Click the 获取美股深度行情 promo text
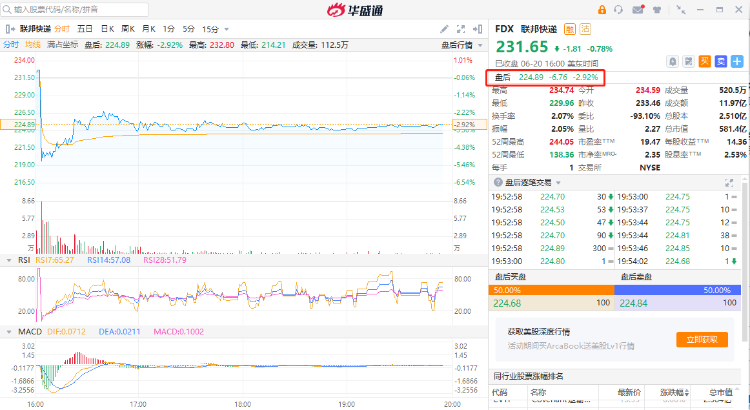This screenshot has width=750, height=410. [x=539, y=332]
